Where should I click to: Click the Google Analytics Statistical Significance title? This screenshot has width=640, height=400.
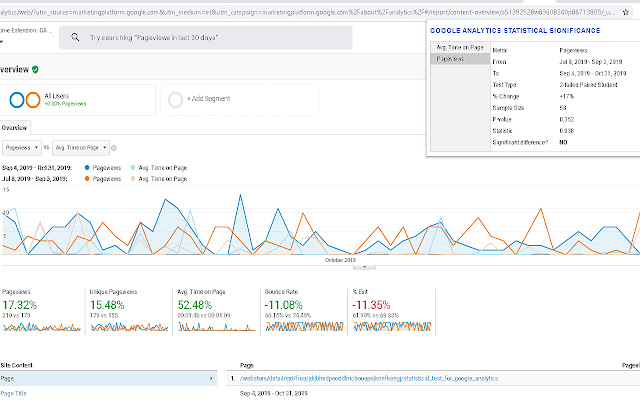pos(515,31)
